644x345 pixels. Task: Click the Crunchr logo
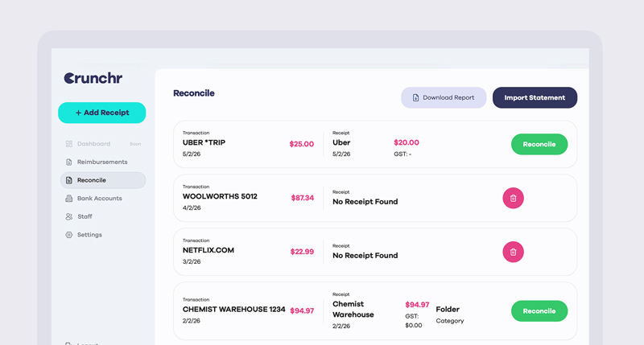pos(93,78)
